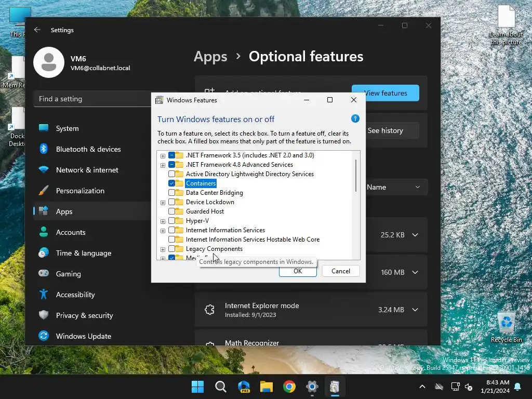The image size is (532, 399).
Task: Open the Apps settings category
Action: (92, 211)
